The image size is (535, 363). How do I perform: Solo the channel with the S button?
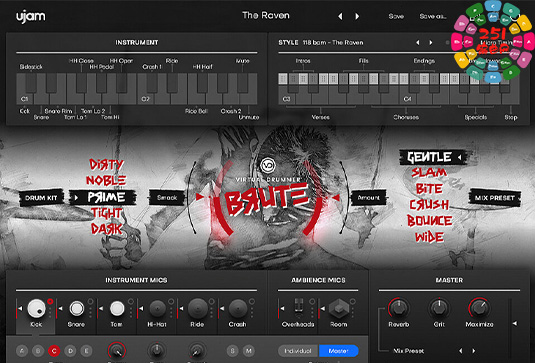click(x=232, y=351)
